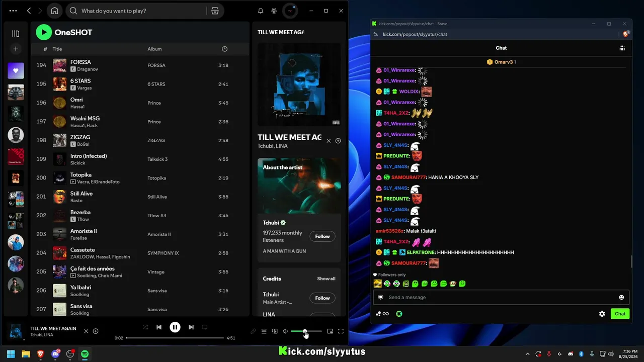Sort the track list by Album
This screenshot has height=362, width=644.
point(154,49)
